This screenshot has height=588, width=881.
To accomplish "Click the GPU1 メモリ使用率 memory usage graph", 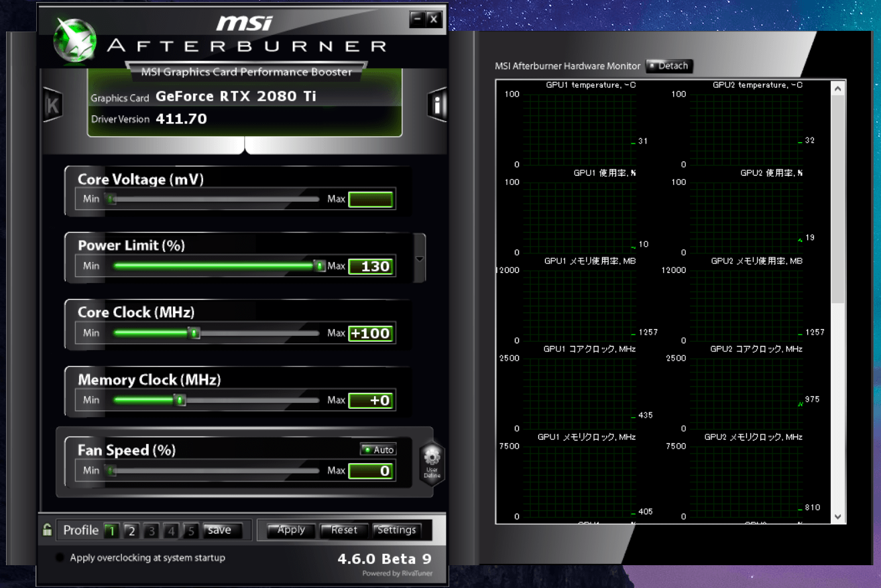I will [579, 305].
